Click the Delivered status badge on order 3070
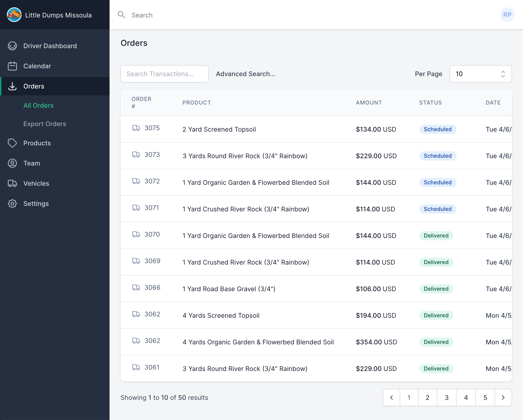 [436, 235]
